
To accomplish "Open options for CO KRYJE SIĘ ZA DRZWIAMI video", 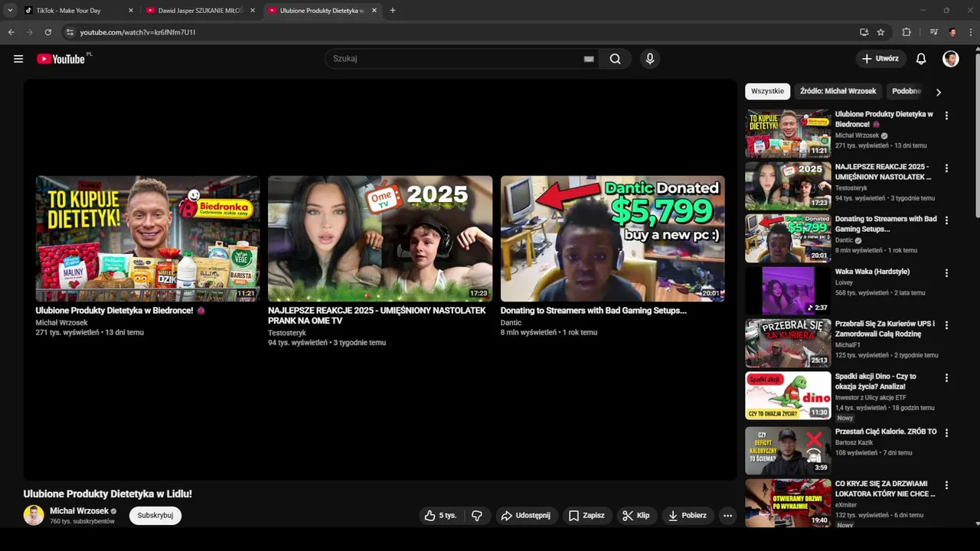I will [946, 485].
